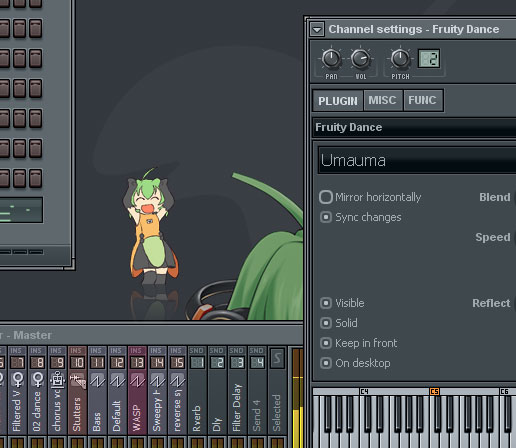Click the PITCH knob in Channel settings

[x=400, y=59]
